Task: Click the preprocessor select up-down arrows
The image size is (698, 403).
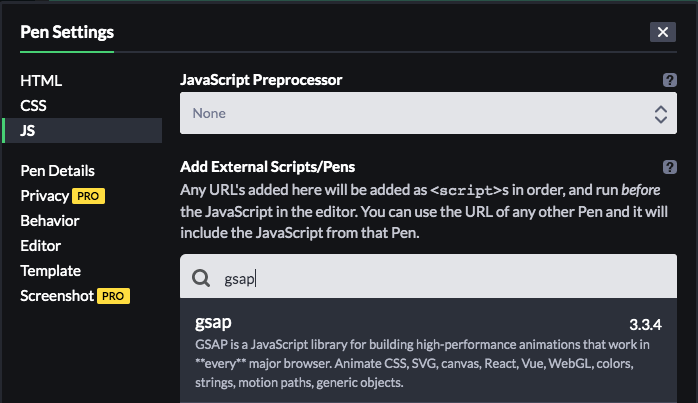Action: point(660,114)
